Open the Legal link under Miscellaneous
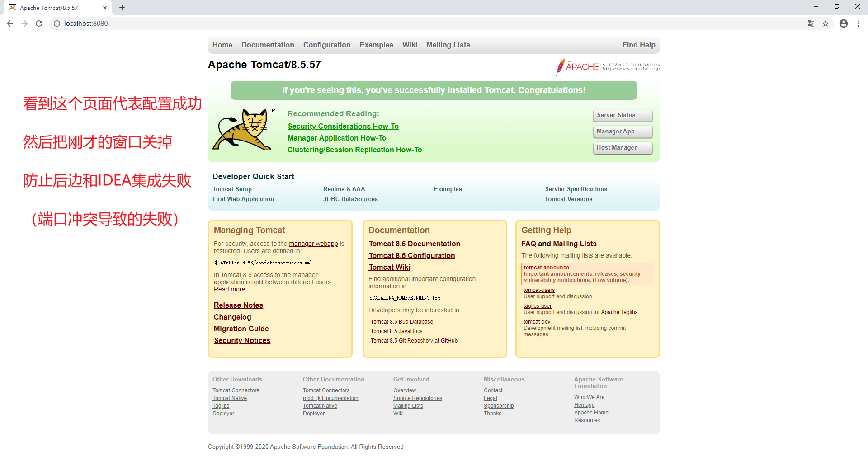 point(490,398)
